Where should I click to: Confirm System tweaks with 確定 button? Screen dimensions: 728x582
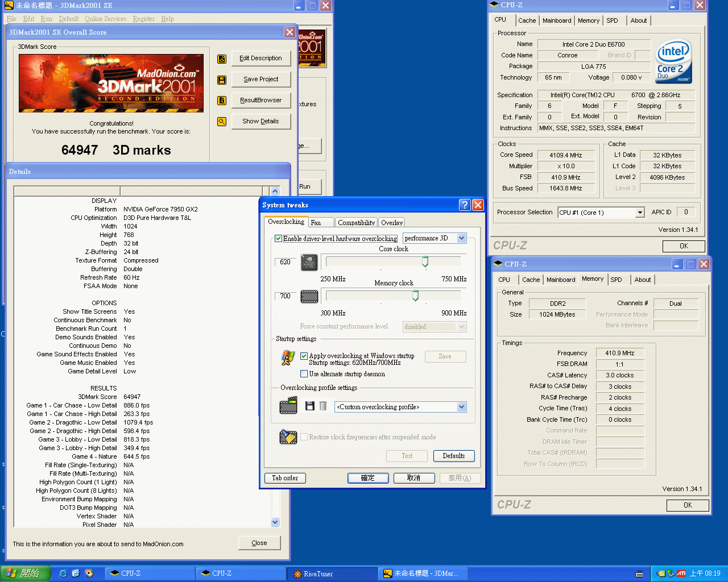368,479
